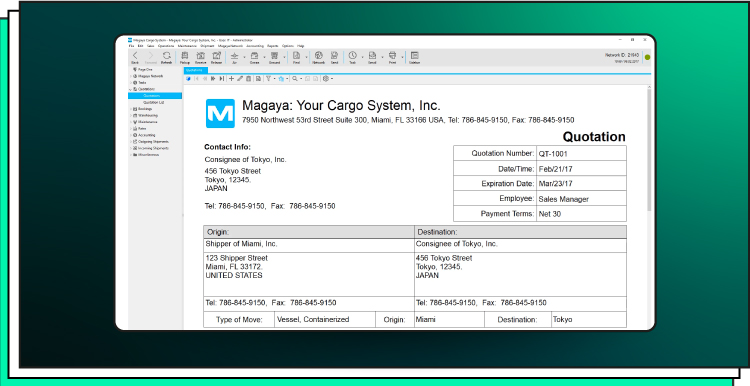Click the Sales Manager employee value
This screenshot has height=386, width=750.
click(x=563, y=199)
